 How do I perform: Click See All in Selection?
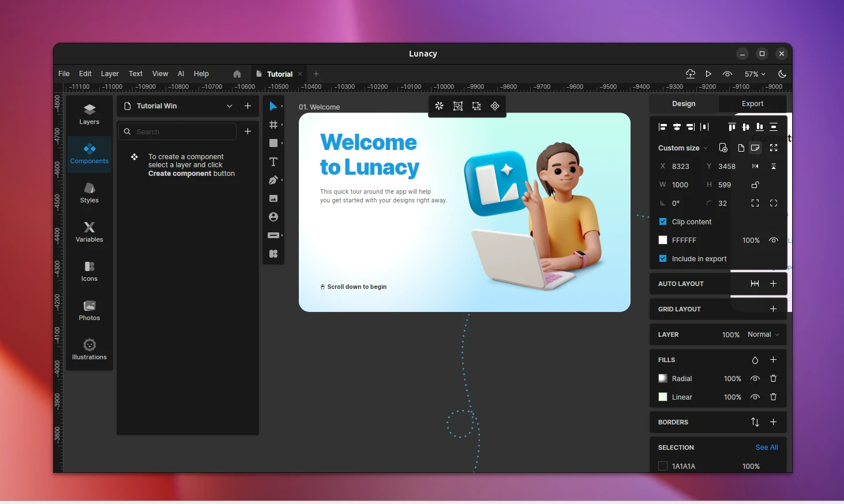tap(766, 447)
